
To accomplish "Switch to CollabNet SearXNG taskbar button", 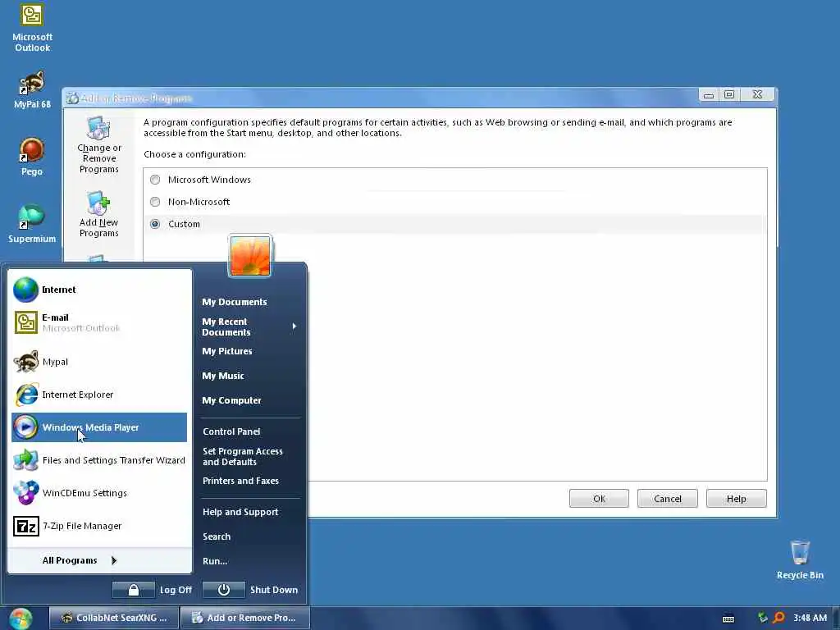I will (114, 618).
